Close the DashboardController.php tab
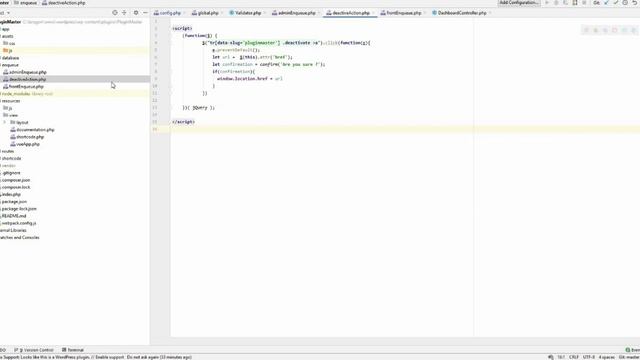 [490, 13]
